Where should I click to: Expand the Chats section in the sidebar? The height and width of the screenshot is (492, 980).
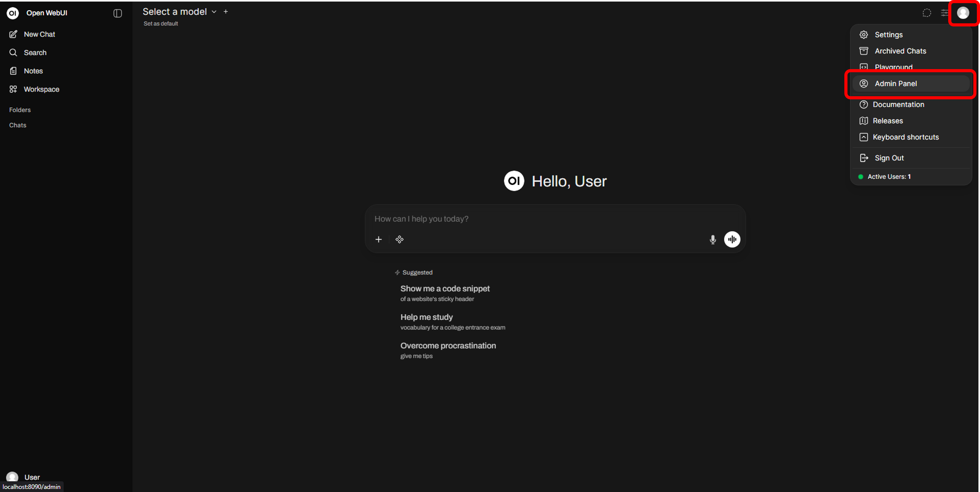coord(18,125)
